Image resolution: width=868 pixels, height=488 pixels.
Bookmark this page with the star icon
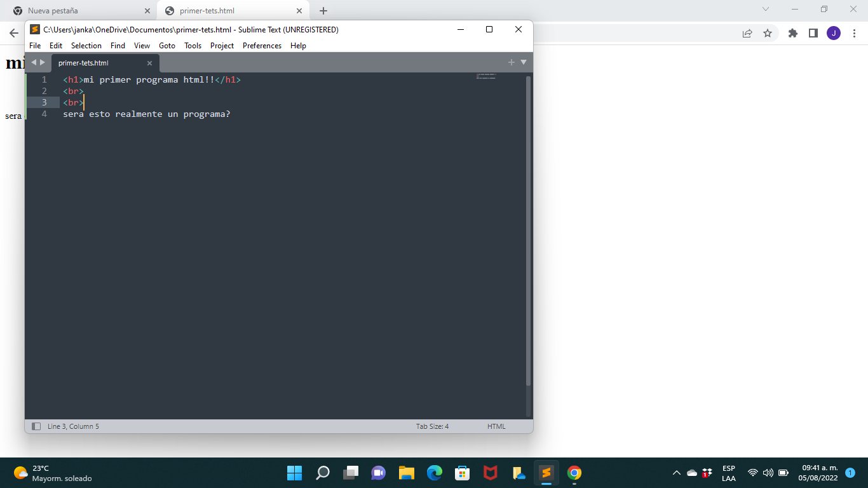[x=767, y=33]
